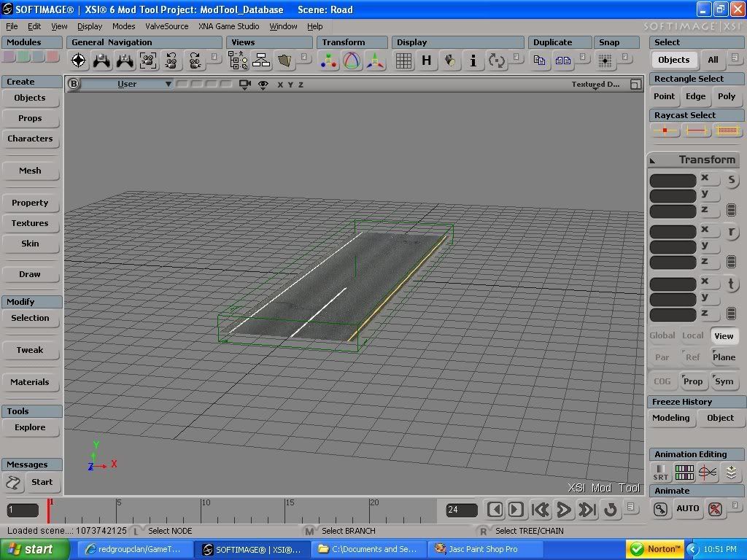Screen dimensions: 747x560
Task: Open the Display menu
Action: (90, 26)
